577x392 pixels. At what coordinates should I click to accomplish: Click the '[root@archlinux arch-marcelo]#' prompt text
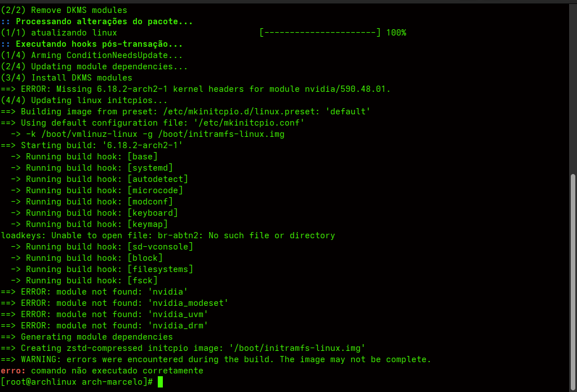click(77, 382)
